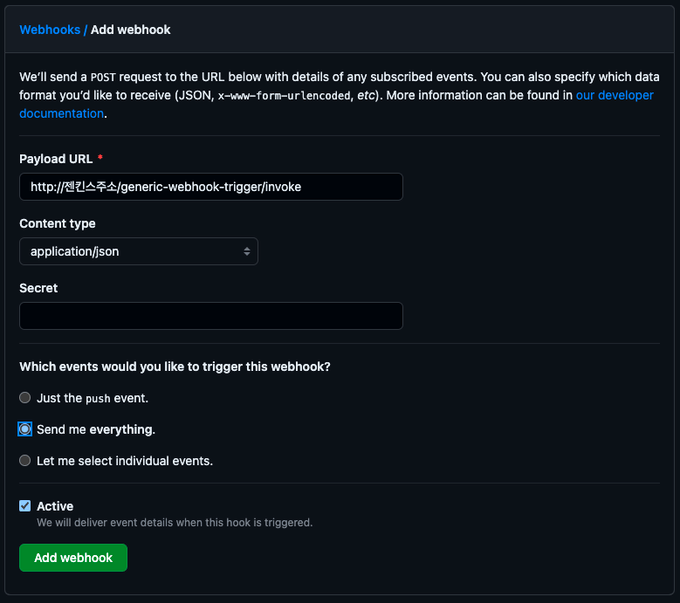The height and width of the screenshot is (603, 680).
Task: Click the 'Secret' field label
Action: [x=39, y=288]
